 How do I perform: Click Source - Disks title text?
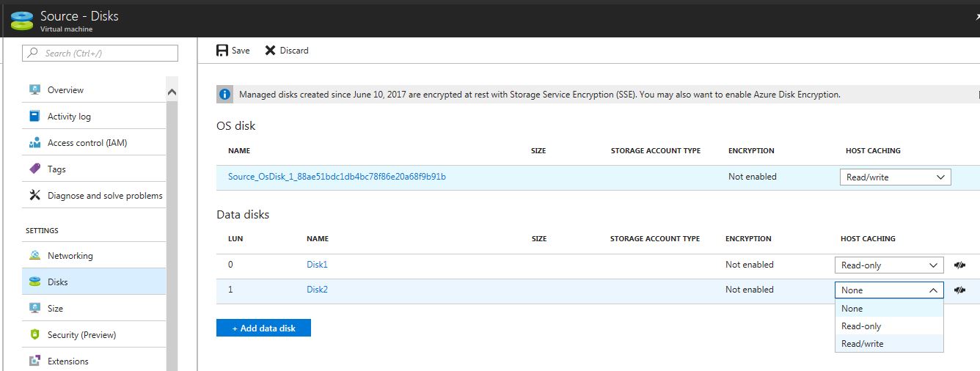[79, 15]
